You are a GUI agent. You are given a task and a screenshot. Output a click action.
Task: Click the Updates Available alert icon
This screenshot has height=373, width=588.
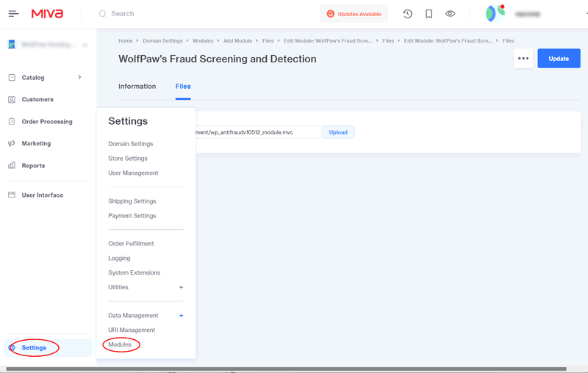pyautogui.click(x=330, y=14)
